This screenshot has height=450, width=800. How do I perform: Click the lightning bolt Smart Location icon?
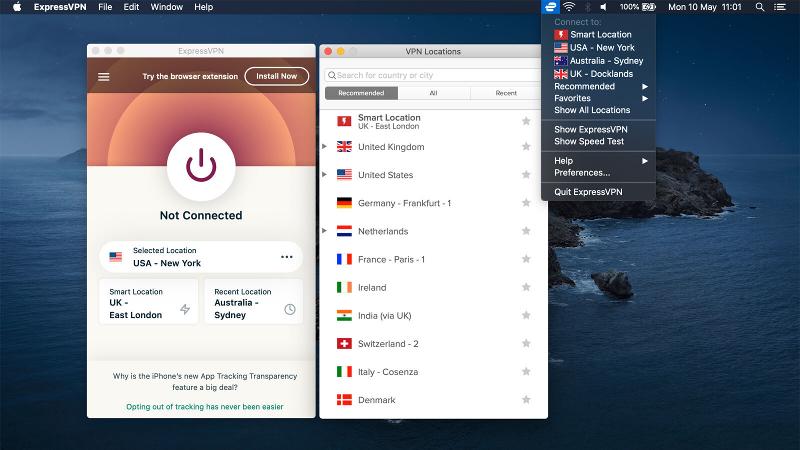pos(184,309)
